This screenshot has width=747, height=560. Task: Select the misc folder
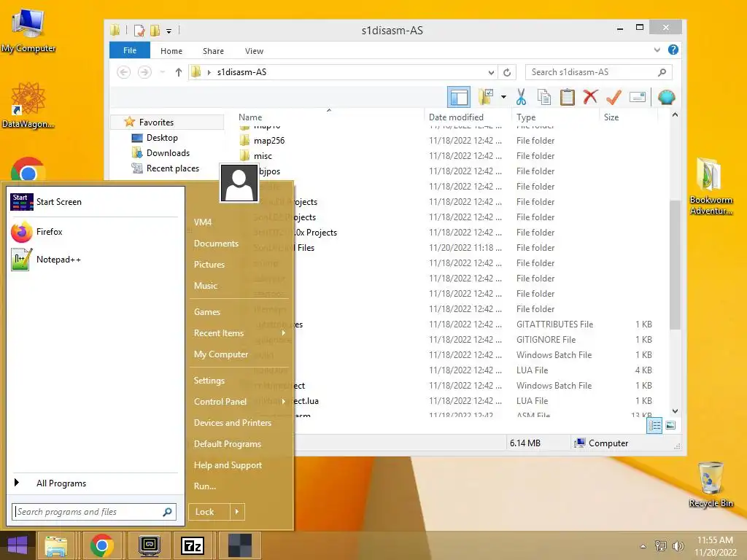(x=263, y=156)
